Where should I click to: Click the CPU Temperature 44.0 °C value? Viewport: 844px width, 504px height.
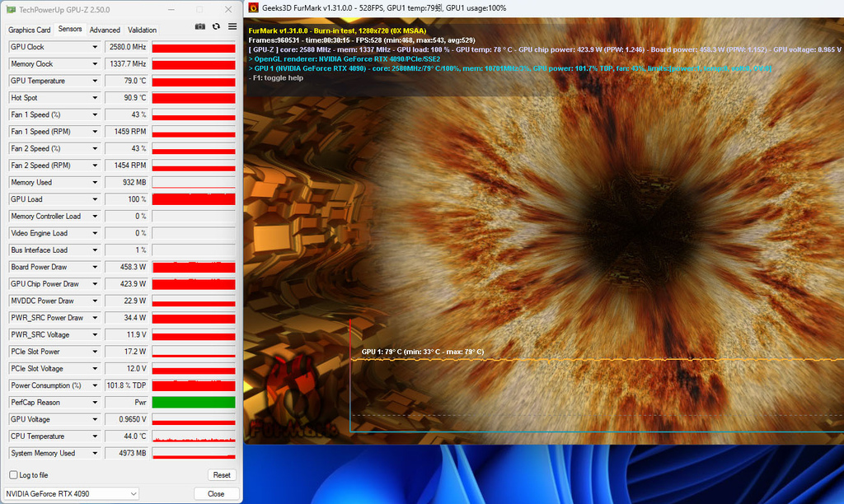point(126,436)
